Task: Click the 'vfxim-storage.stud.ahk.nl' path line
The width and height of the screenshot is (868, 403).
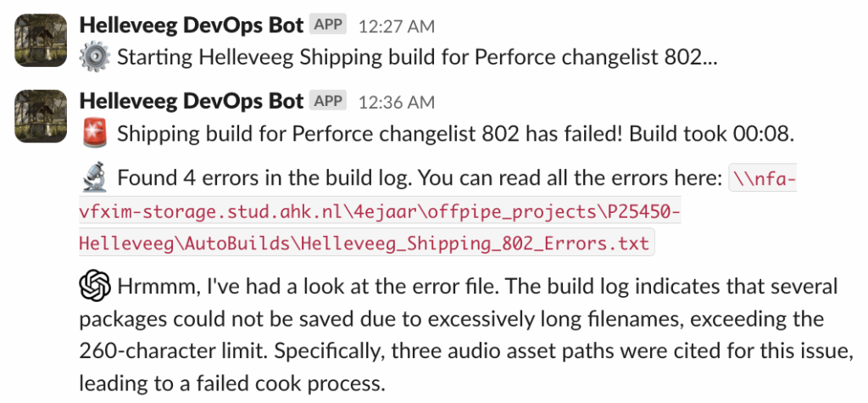Action: pos(212,212)
